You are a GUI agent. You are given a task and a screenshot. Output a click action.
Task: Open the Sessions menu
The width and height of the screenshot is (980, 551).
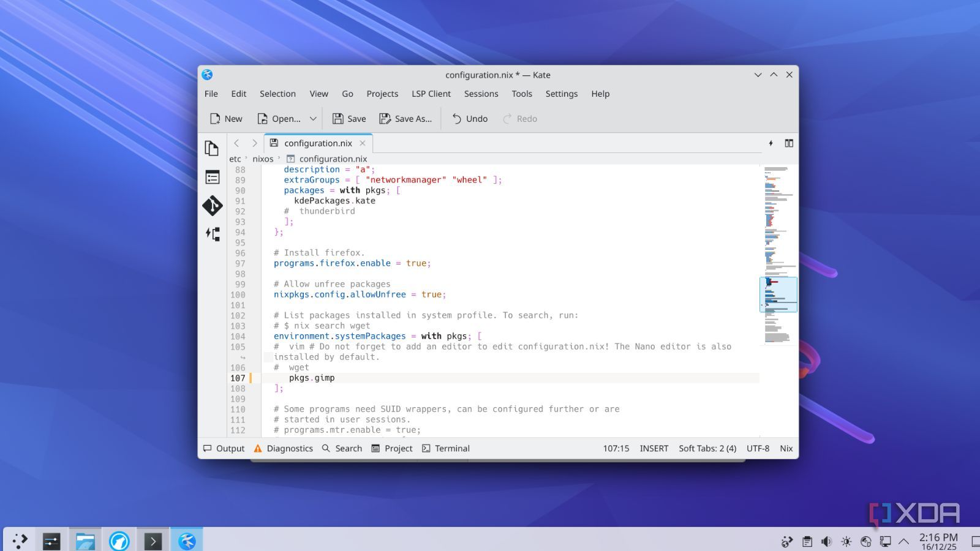(481, 94)
